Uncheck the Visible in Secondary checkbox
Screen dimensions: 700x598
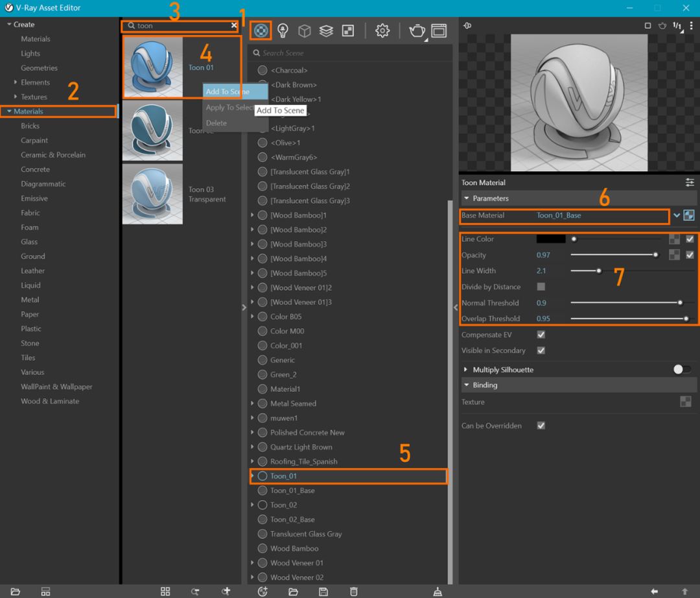(x=541, y=351)
